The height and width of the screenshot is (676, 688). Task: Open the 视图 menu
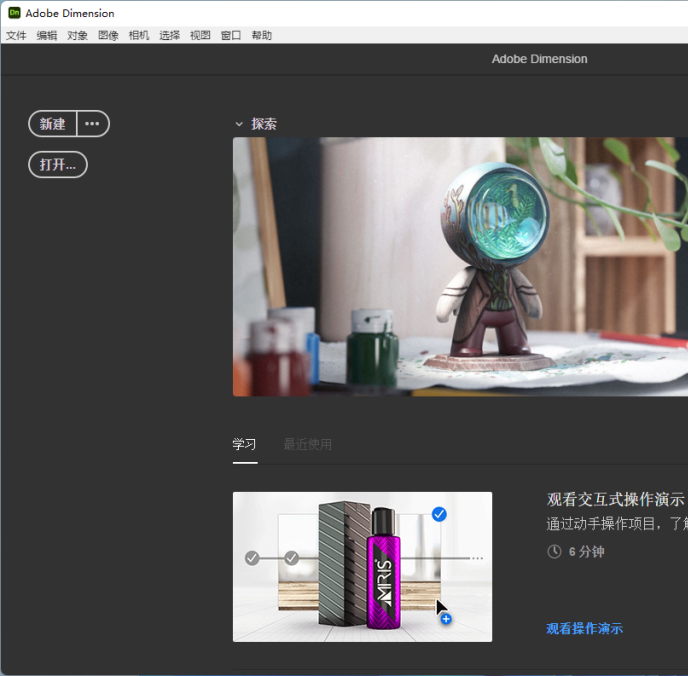[200, 36]
